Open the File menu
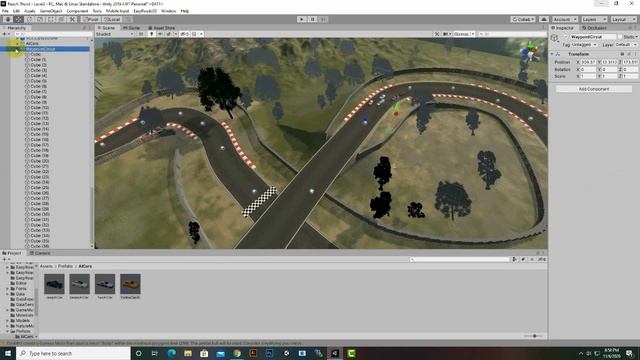The width and height of the screenshot is (640, 360). click(x=5, y=11)
